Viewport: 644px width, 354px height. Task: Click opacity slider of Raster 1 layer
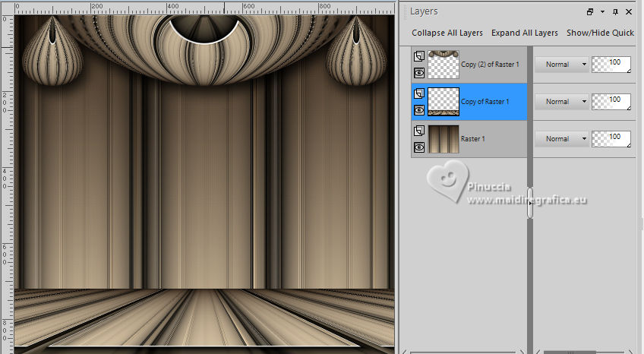pos(611,139)
